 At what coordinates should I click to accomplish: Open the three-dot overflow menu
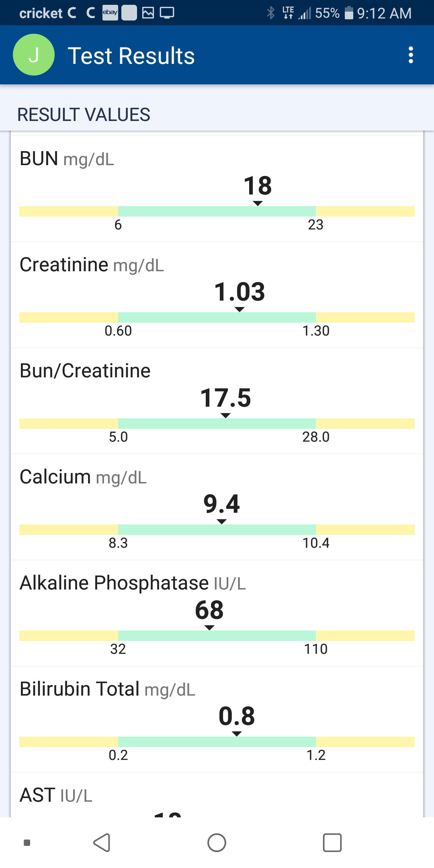[410, 55]
